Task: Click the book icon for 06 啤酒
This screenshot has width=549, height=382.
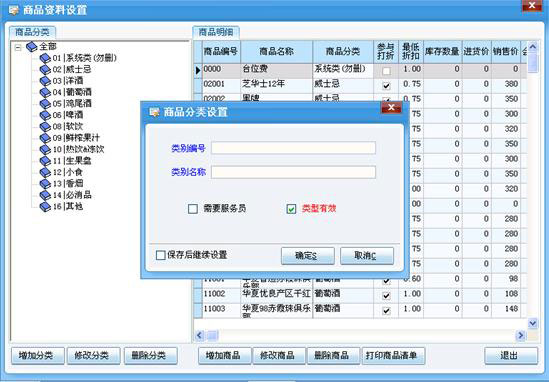Action: [45, 115]
